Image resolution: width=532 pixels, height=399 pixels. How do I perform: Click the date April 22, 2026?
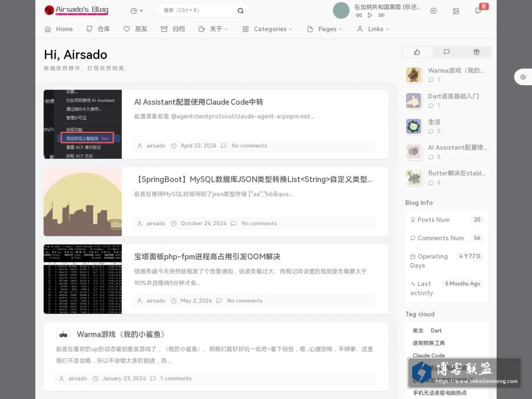tap(199, 146)
